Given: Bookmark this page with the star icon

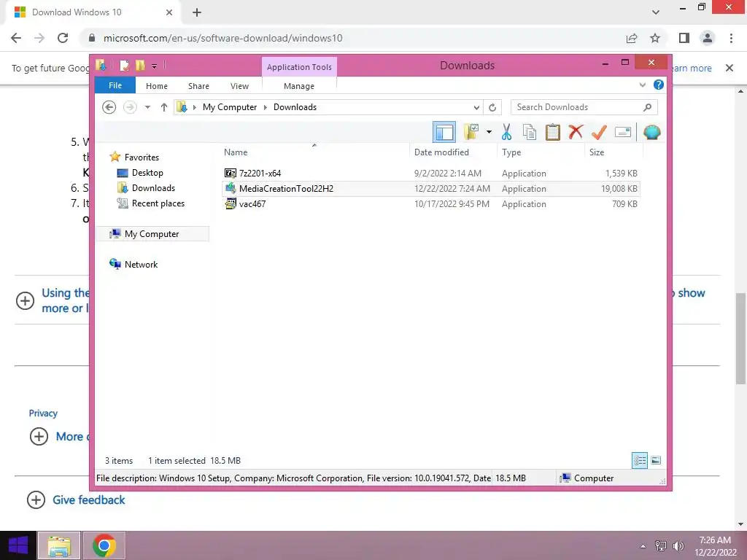Looking at the screenshot, I should [x=655, y=38].
